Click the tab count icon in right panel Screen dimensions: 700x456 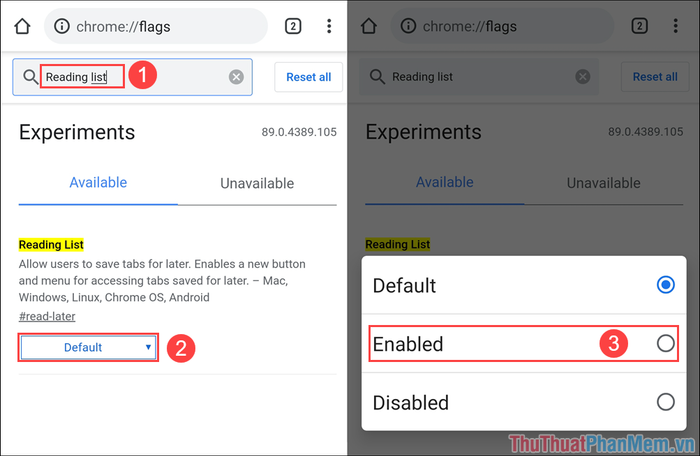point(639,26)
